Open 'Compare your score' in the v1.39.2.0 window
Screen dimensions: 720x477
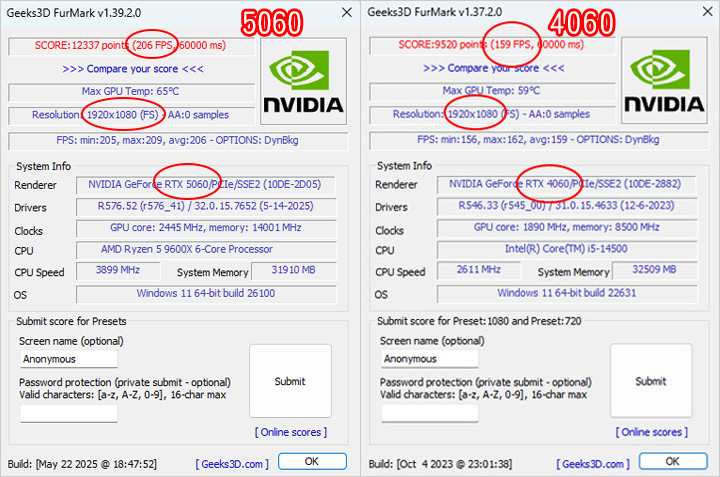pos(133,69)
